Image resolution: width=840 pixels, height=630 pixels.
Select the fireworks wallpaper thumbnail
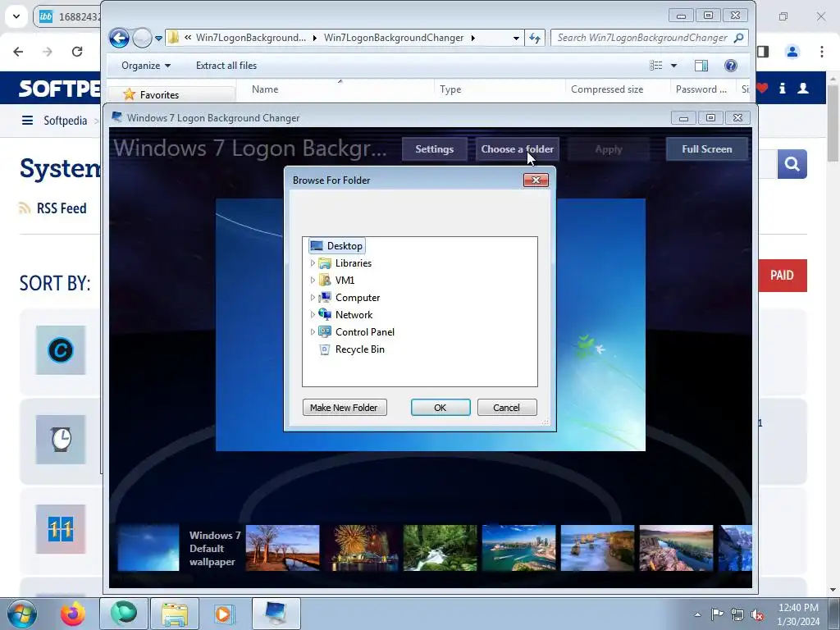pos(362,548)
